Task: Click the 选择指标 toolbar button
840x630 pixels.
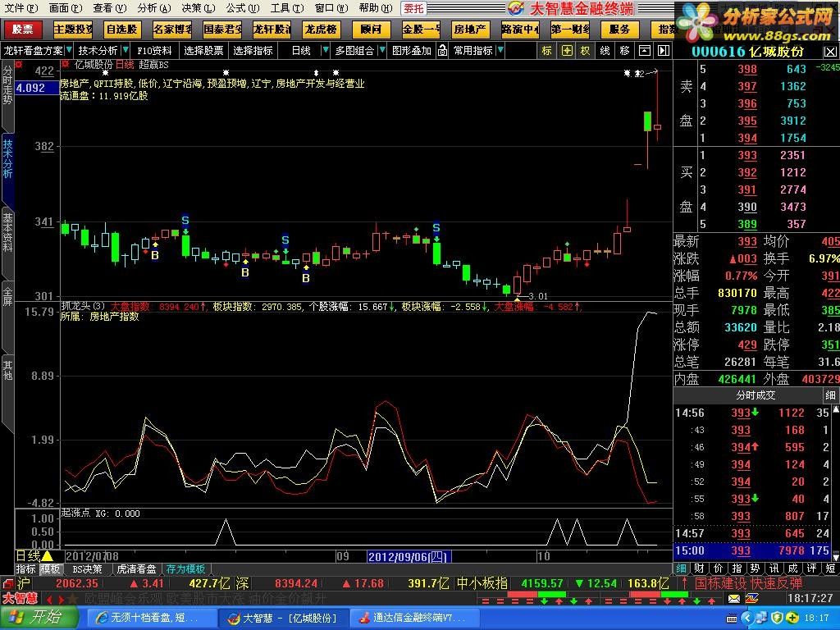Action: coord(253,50)
